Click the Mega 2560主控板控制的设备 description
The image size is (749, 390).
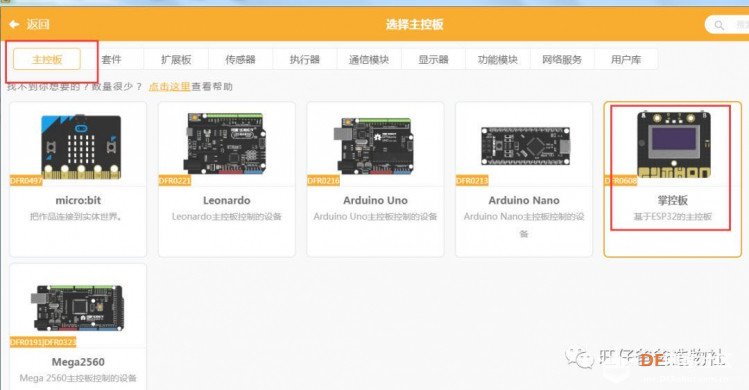[78, 378]
